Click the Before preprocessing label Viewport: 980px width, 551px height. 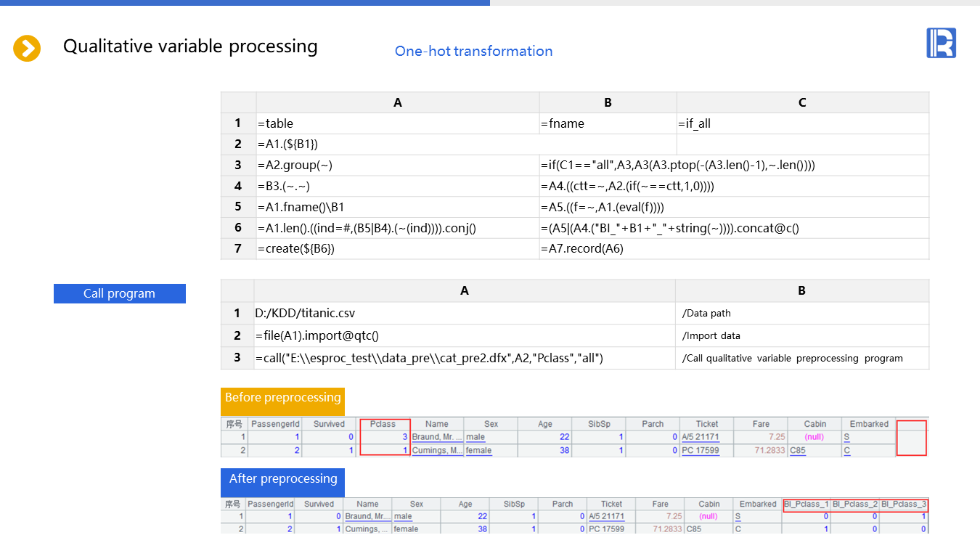tap(282, 398)
